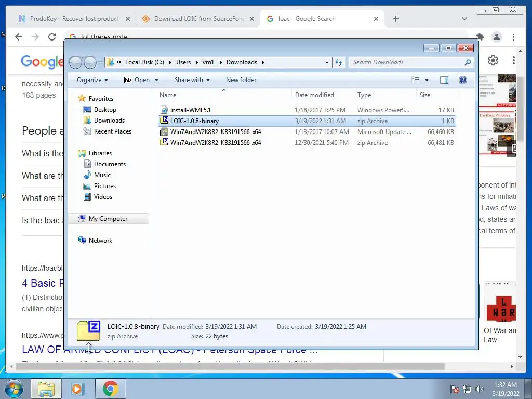This screenshot has width=532, height=399.
Task: Toggle the preview pane button
Action: click(444, 80)
